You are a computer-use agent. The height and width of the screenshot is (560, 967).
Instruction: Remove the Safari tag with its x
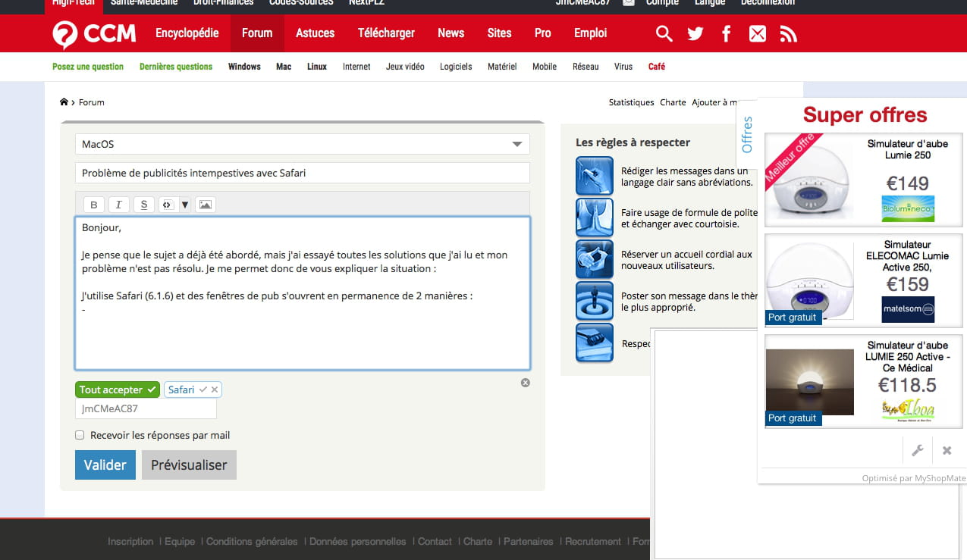click(x=215, y=389)
